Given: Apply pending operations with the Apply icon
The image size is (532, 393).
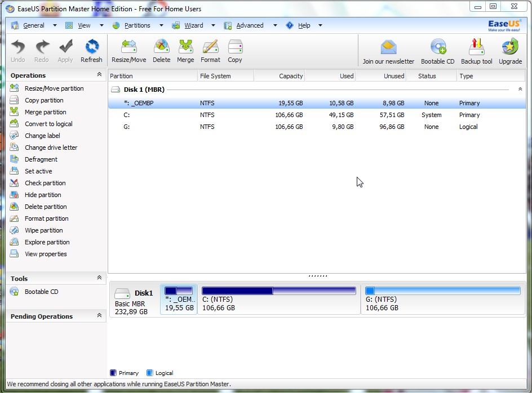Looking at the screenshot, I should [x=65, y=50].
